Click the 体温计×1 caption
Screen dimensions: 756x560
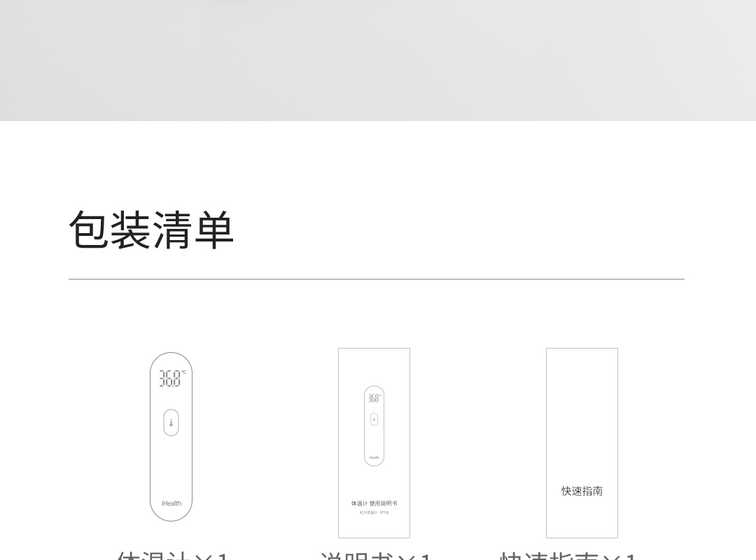click(x=172, y=556)
